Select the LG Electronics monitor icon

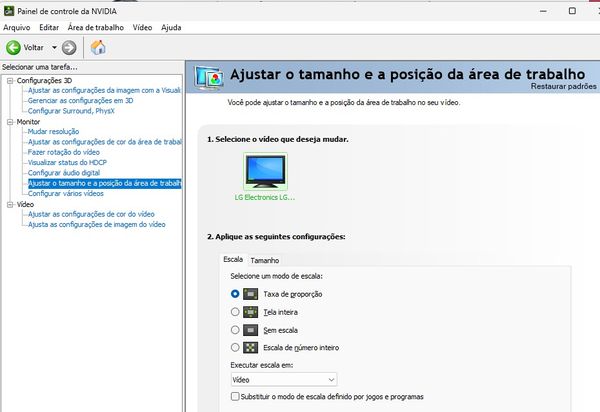(265, 171)
